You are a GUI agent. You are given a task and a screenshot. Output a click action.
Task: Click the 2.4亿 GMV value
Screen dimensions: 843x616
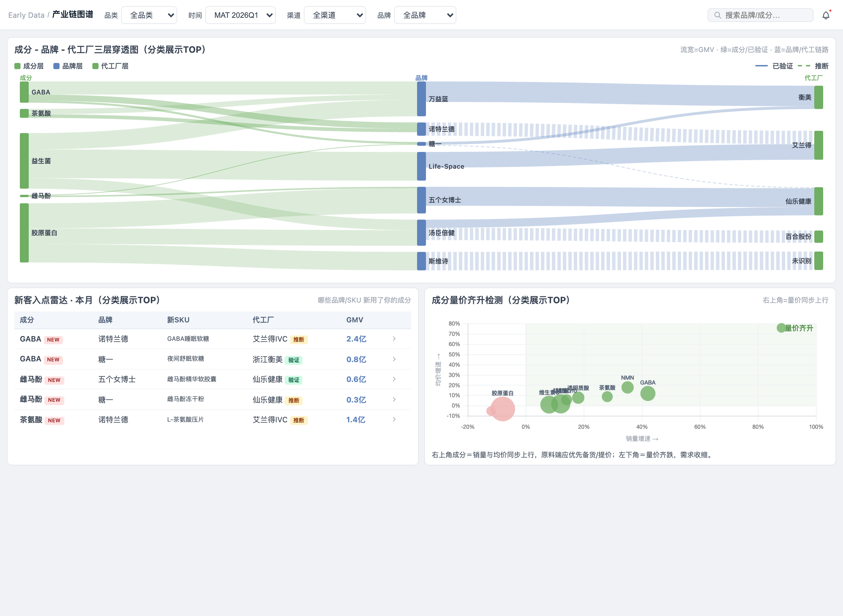click(356, 339)
